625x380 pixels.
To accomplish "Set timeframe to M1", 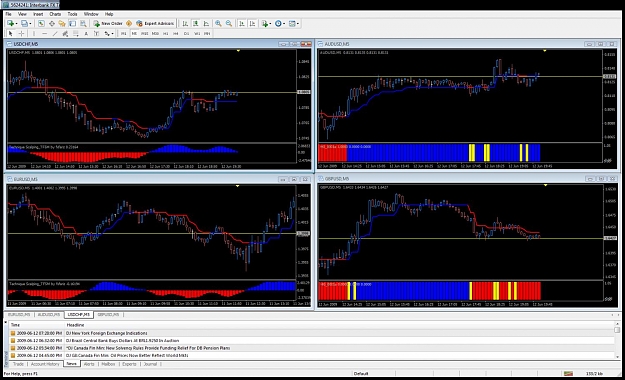I will (x=124, y=33).
